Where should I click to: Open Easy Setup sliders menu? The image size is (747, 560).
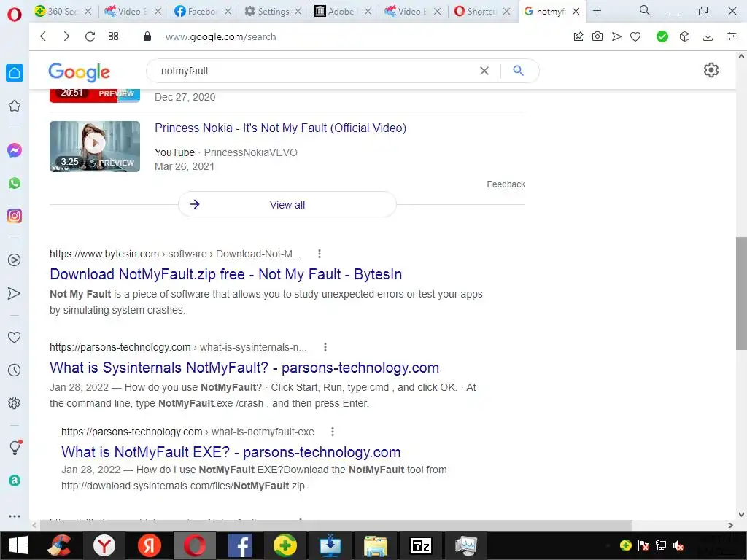(x=732, y=36)
